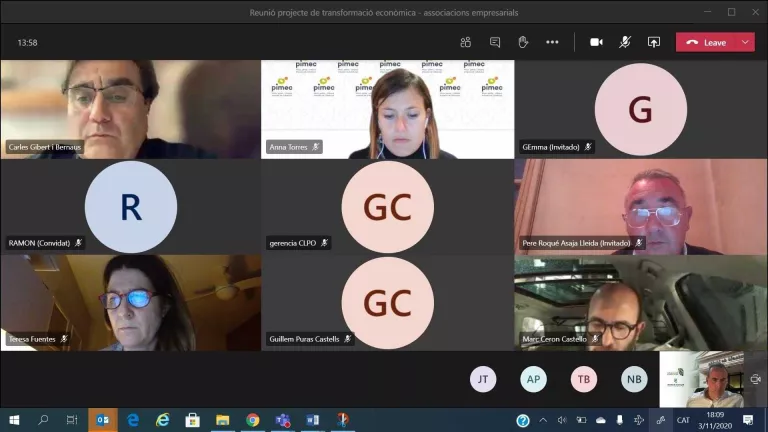Open Microsoft Edge from taskbar
The width and height of the screenshot is (768, 432).
[x=133, y=420]
